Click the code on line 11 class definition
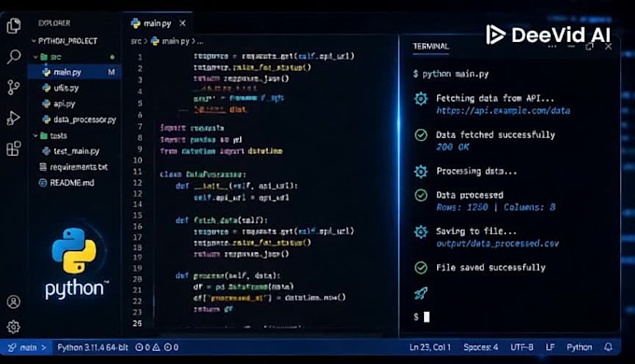 (203, 175)
